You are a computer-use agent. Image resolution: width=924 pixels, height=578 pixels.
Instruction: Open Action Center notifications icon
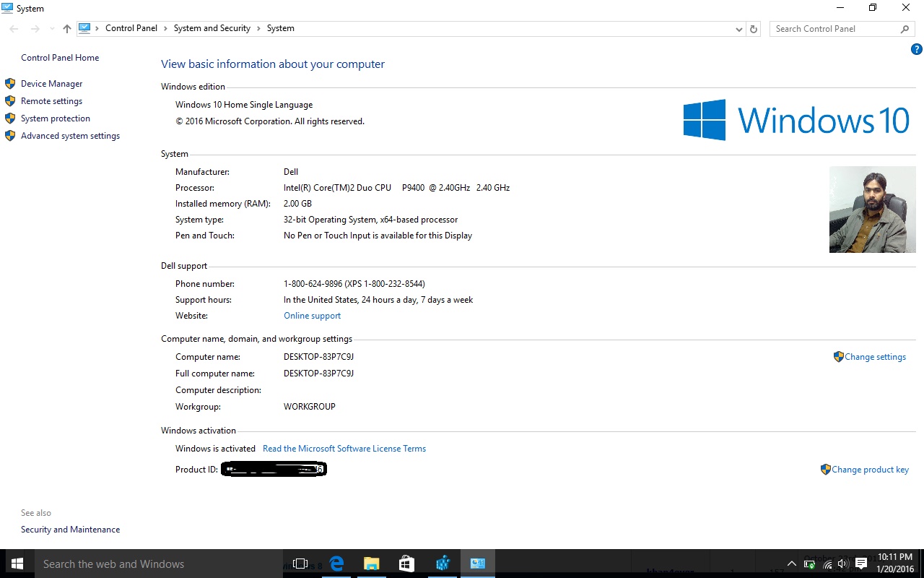(x=860, y=564)
